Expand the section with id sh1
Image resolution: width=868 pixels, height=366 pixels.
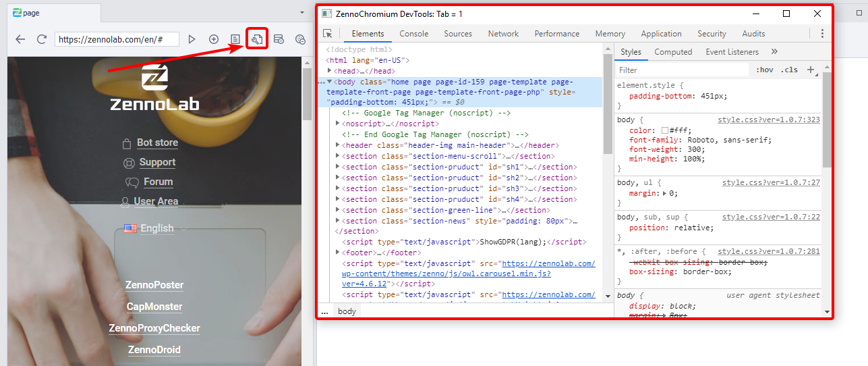click(x=338, y=167)
